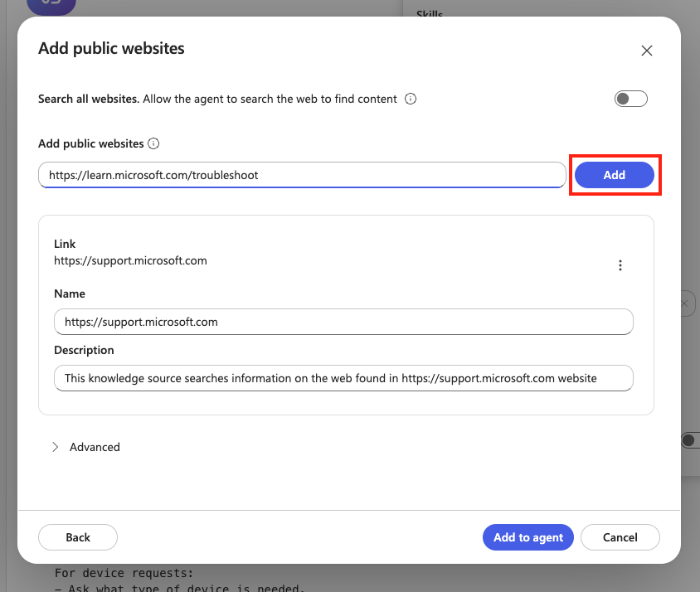The width and height of the screenshot is (700, 592).
Task: Expand the Advanced section
Action: click(x=55, y=447)
